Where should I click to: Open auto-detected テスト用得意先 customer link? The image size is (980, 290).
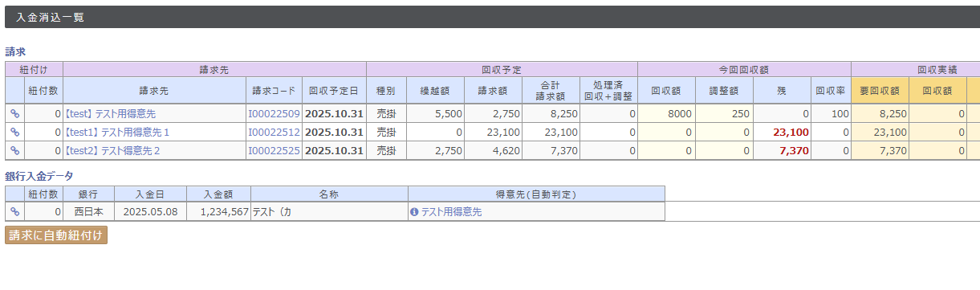click(452, 212)
